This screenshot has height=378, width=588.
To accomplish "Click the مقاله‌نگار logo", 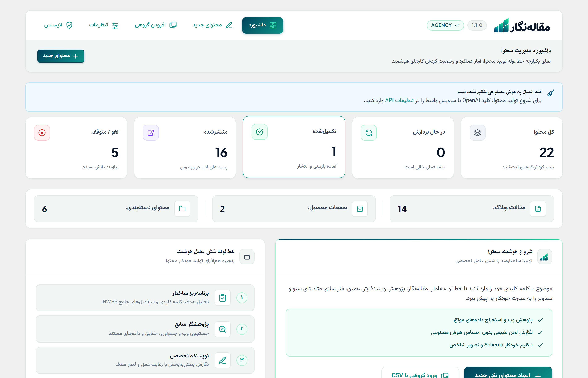I will [x=522, y=25].
